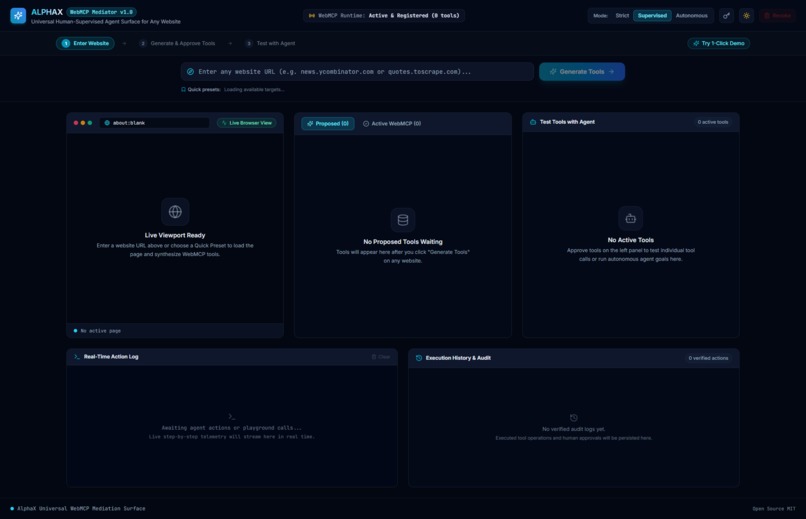Screen dimensions: 806x519
Task: Click the robot icon above No Active Tools
Action: tap(631, 218)
